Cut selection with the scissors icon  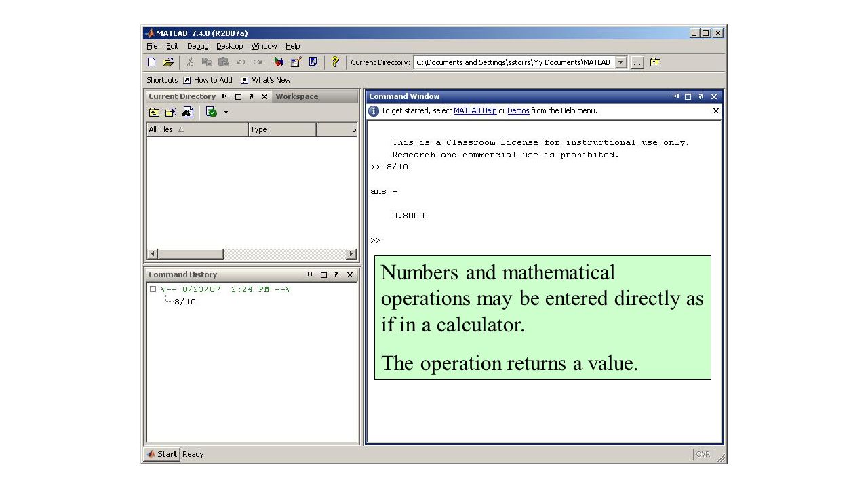[x=191, y=62]
